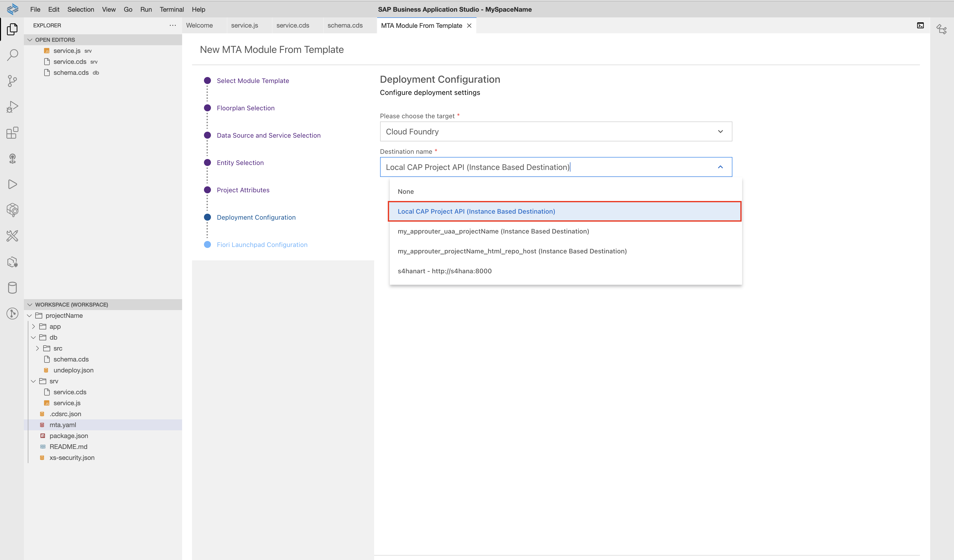Open .cdsrc.json in workspace tree
This screenshot has width=954, height=560.
(x=103, y=414)
